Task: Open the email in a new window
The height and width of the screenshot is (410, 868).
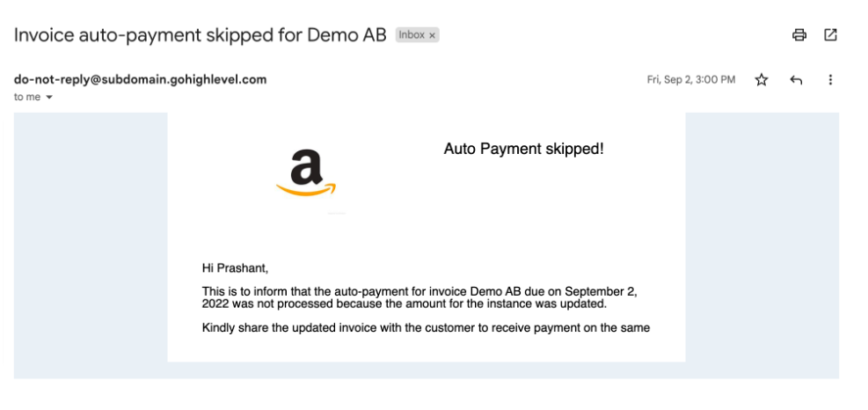Action: click(x=830, y=35)
